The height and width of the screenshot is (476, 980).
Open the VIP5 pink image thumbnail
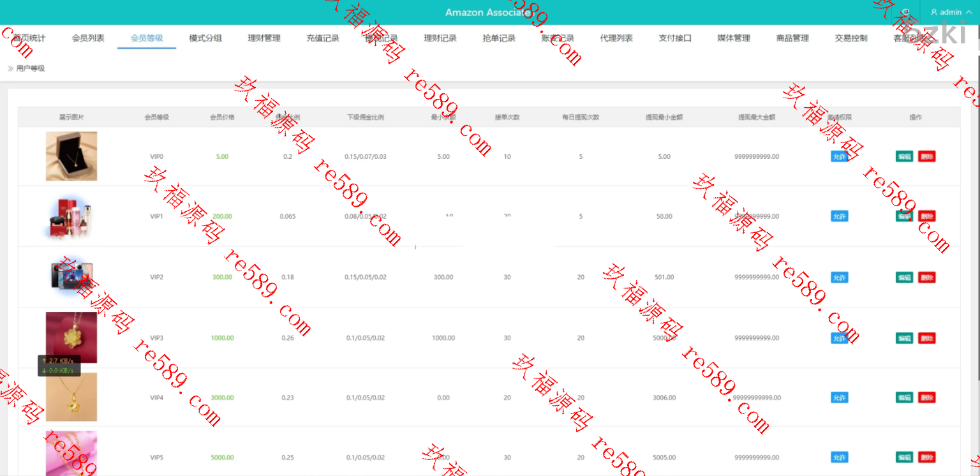tap(71, 454)
